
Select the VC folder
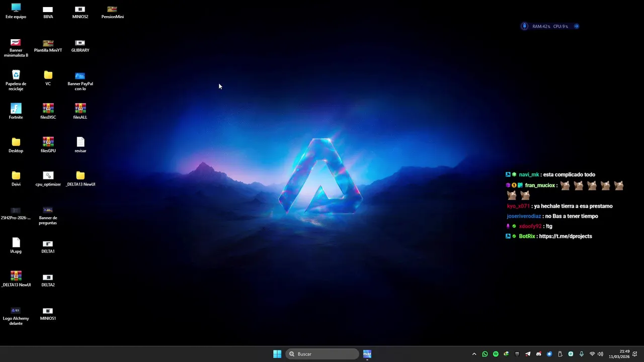point(48,78)
